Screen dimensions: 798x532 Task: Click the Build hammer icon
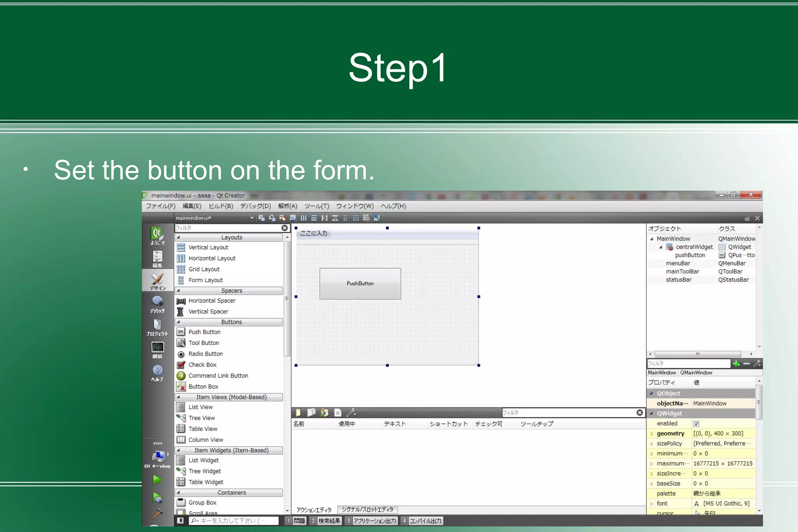(x=157, y=514)
